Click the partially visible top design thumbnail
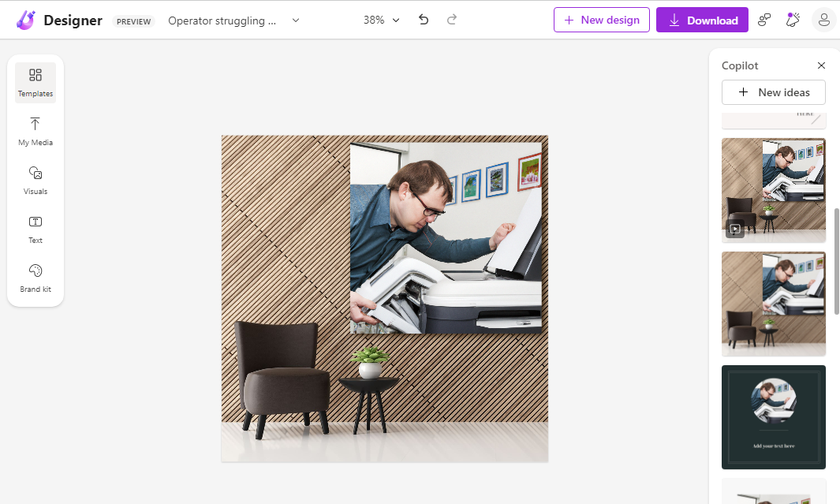The height and width of the screenshot is (504, 840). coord(774,121)
